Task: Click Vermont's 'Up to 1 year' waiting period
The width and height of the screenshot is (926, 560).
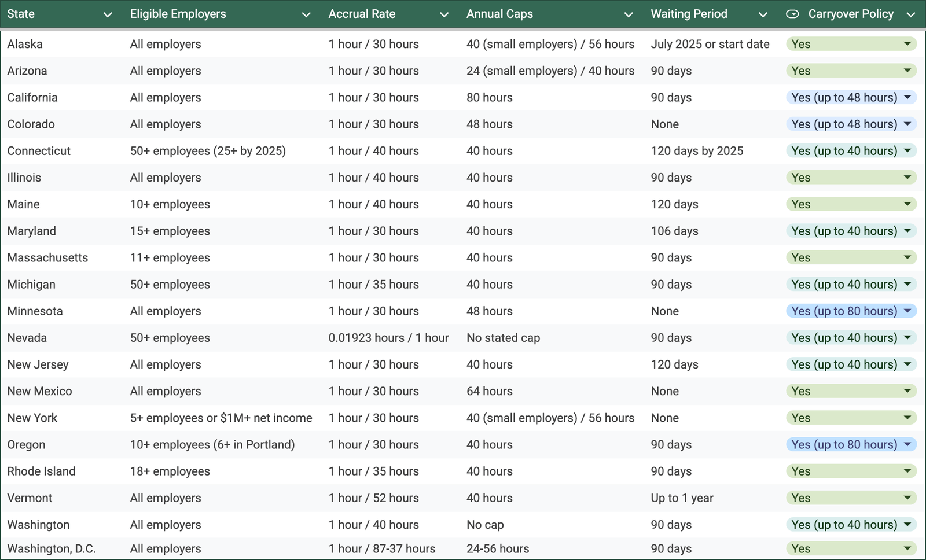Action: tap(682, 498)
